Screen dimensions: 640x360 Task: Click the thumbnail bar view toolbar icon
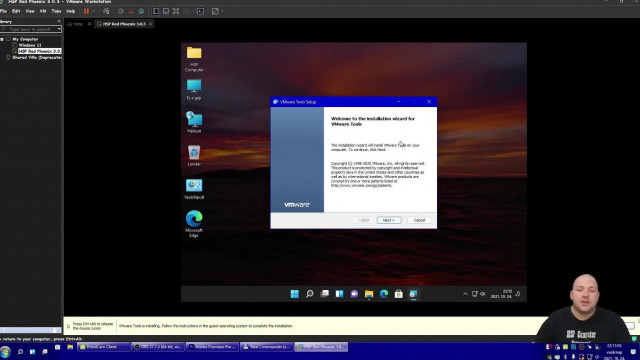click(x=166, y=11)
